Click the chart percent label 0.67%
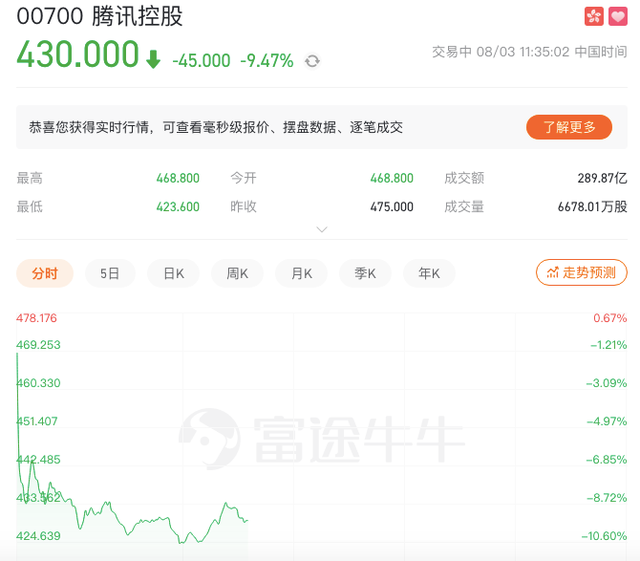The height and width of the screenshot is (561, 640). point(610,318)
